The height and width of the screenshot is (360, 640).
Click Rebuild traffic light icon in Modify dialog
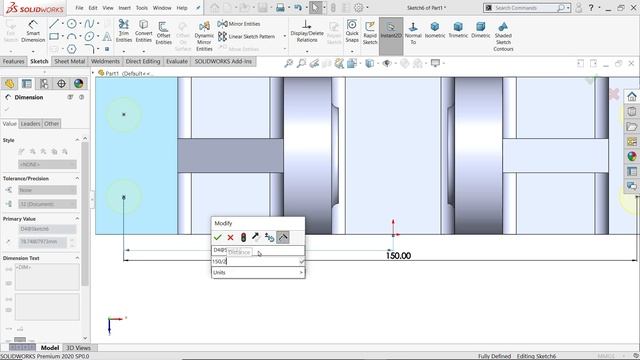click(x=243, y=237)
